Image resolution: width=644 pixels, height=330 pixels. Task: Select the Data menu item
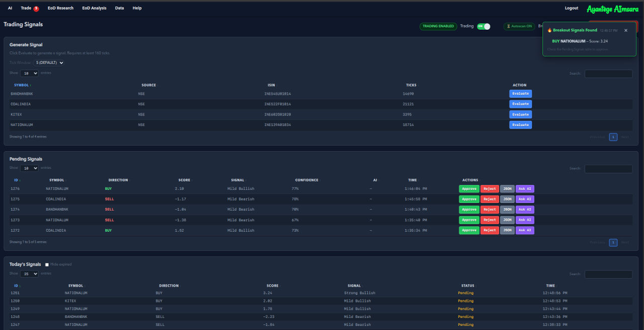coord(119,8)
